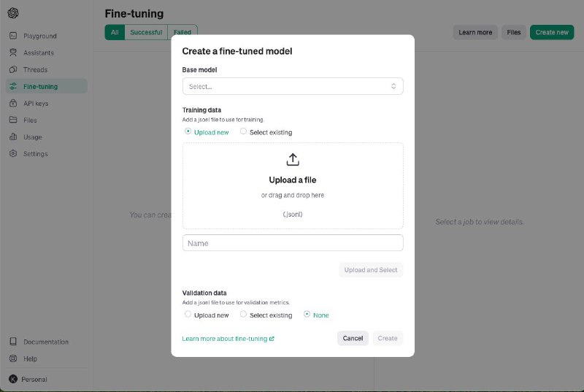The width and height of the screenshot is (584, 392).
Task: Click the upload arrow icon in drop zone
Action: [x=293, y=160]
